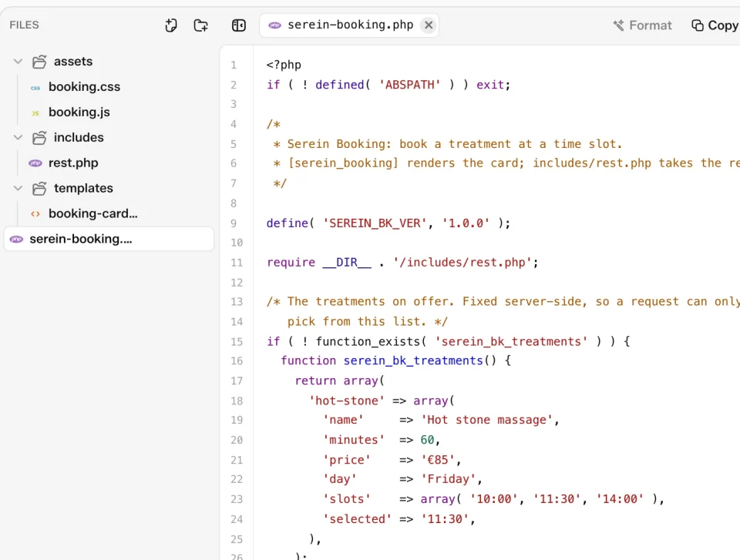Click the 'SEREIN_BK_VER' string in code
740x560 pixels.
pos(375,223)
